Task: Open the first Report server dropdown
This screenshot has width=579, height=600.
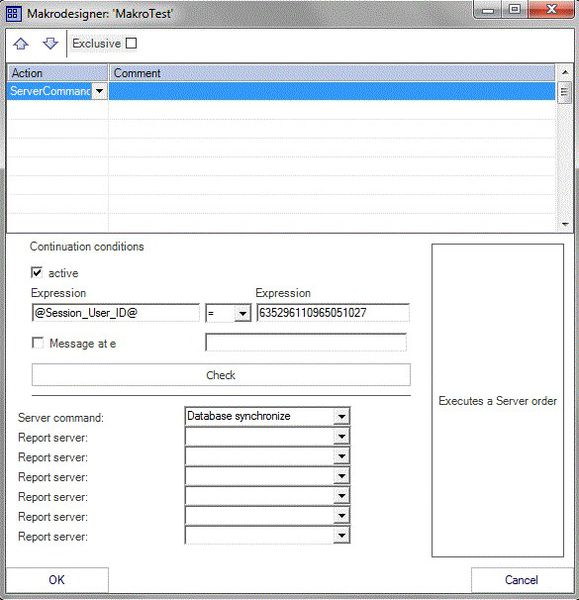Action: (341, 436)
